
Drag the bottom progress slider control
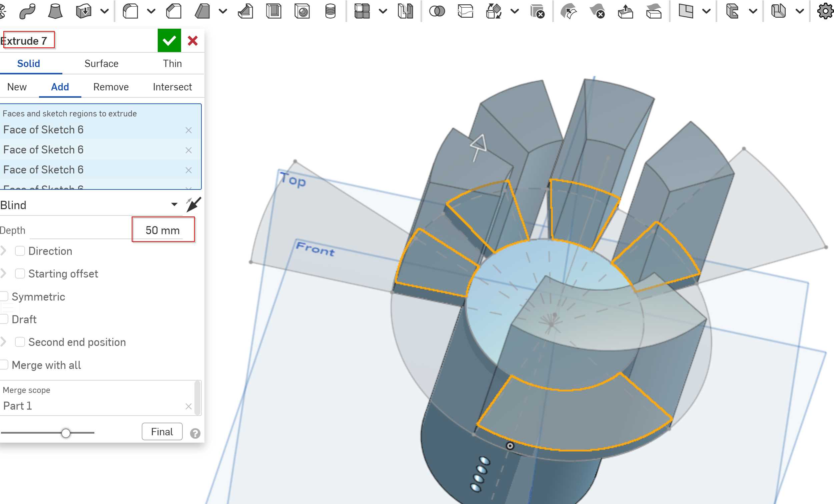point(64,433)
